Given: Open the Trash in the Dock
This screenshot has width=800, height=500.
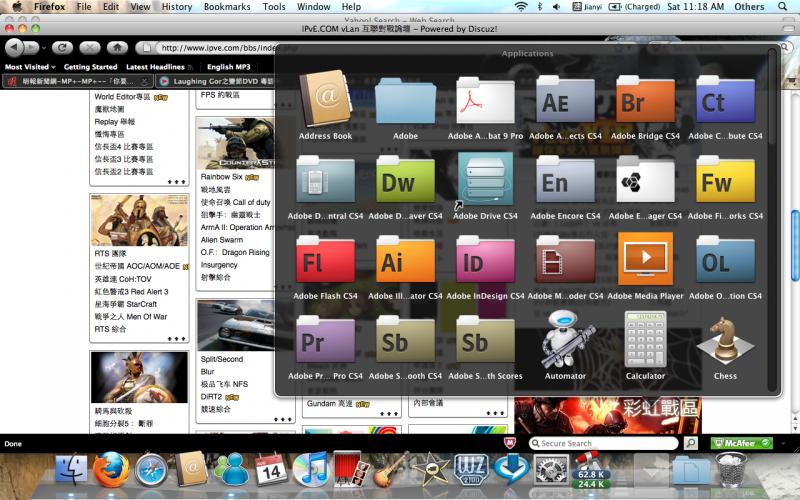Looking at the screenshot, I should (x=732, y=469).
